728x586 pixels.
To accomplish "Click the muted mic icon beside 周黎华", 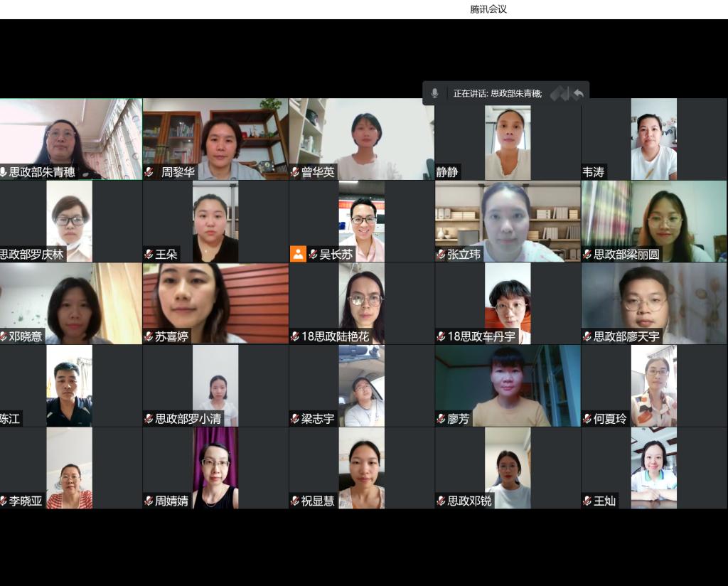I will pyautogui.click(x=149, y=172).
